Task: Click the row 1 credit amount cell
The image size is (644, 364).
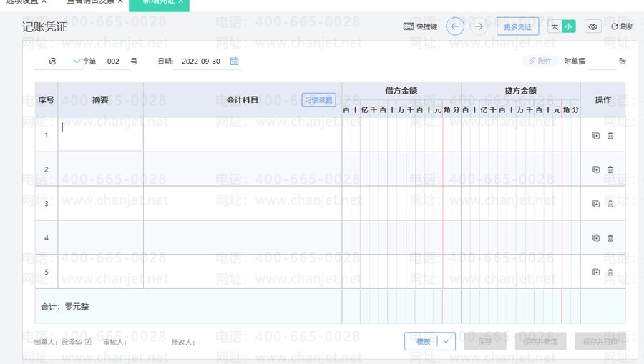Action: click(521, 134)
